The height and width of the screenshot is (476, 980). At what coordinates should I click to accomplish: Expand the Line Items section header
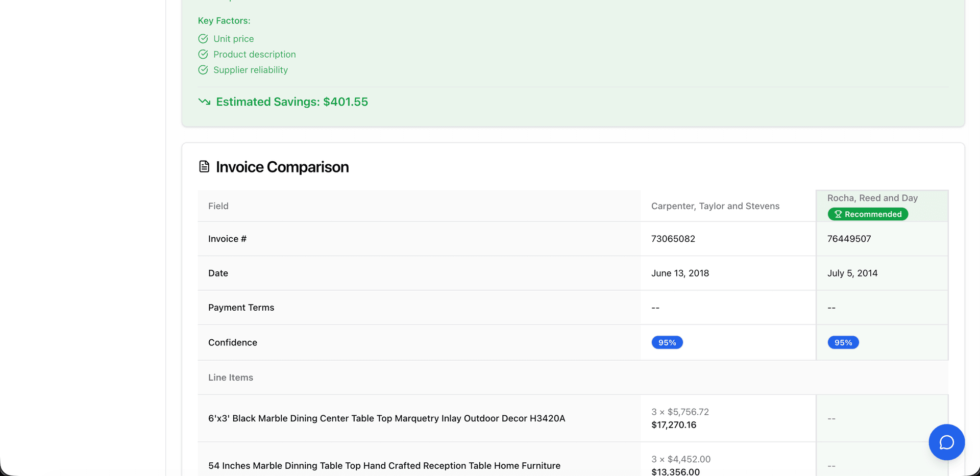(x=230, y=378)
